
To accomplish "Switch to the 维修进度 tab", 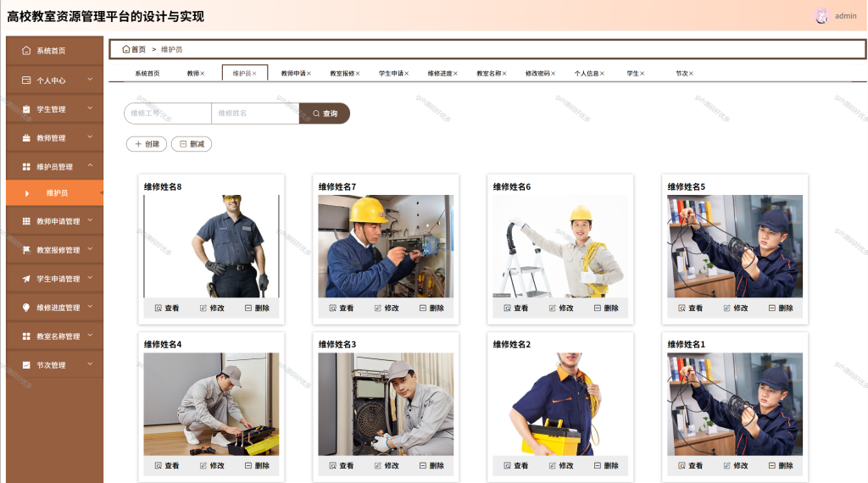I will point(440,74).
